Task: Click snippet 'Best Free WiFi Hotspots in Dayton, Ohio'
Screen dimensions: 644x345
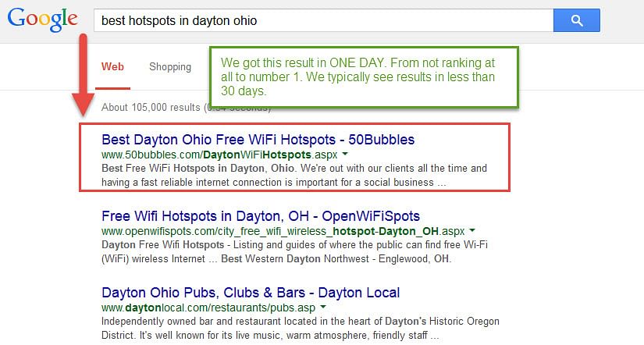Action: [x=198, y=169]
